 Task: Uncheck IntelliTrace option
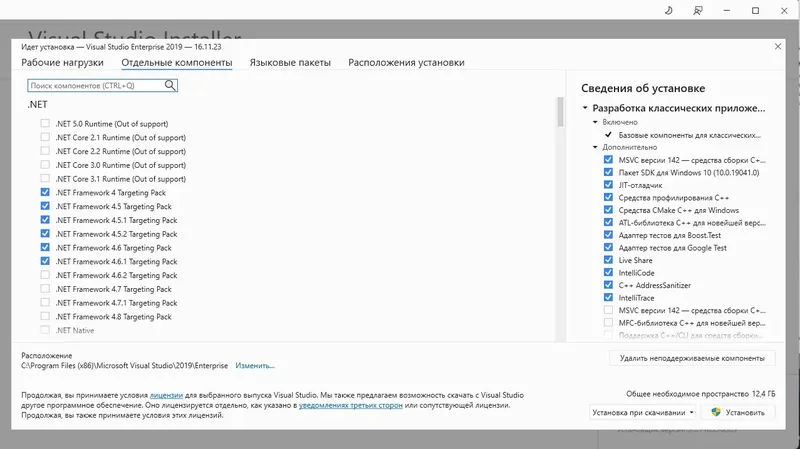[608, 297]
